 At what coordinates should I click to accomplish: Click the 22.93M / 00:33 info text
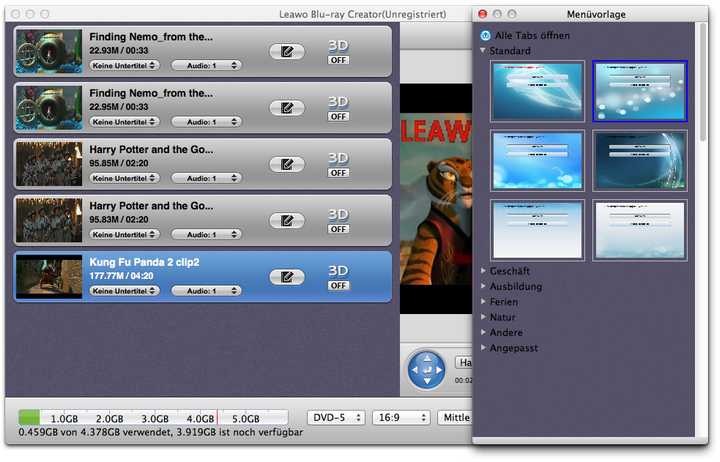point(118,51)
